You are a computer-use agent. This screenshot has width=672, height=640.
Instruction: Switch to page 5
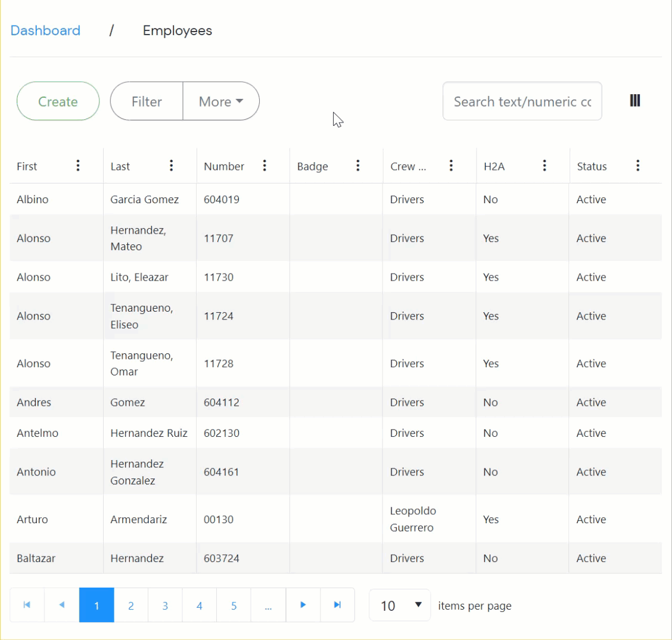pos(234,605)
